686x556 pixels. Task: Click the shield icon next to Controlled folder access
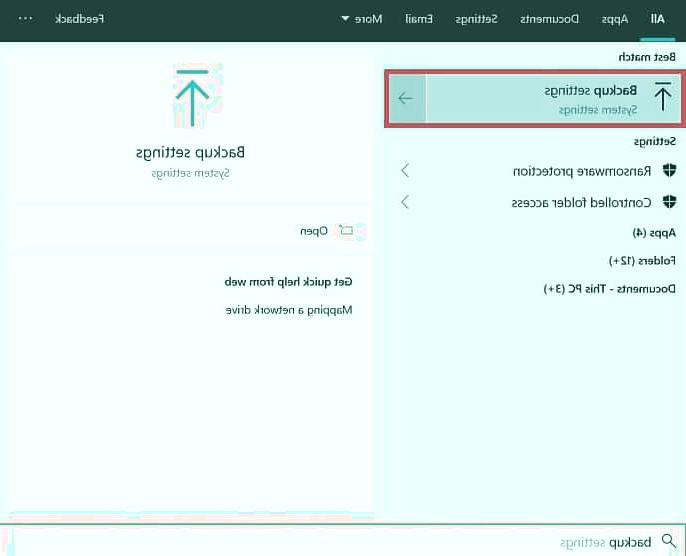(669, 202)
